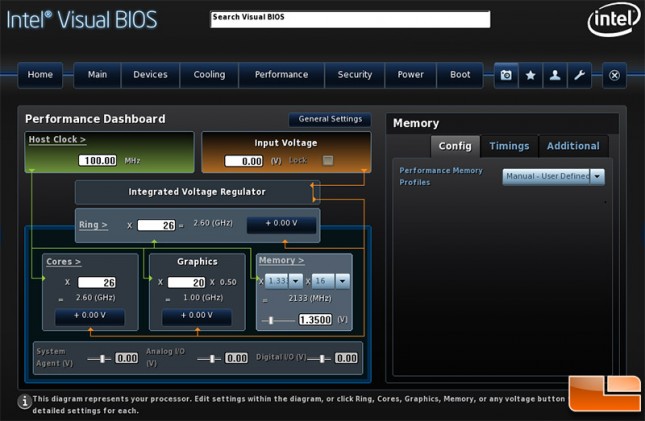
Task: Click the memory voltage slider handle
Action: (271, 320)
